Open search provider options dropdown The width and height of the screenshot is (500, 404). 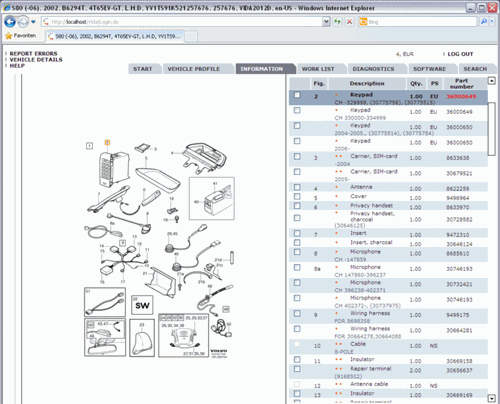click(x=492, y=22)
